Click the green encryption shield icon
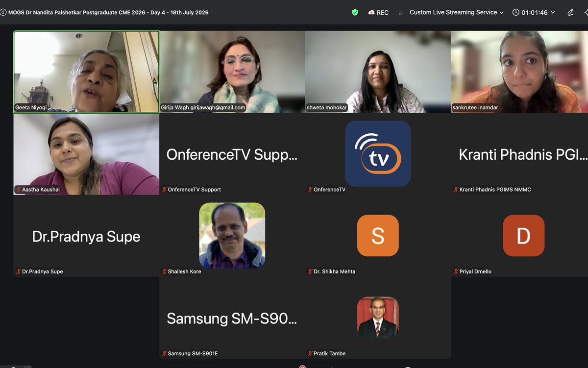Viewport: 588px width, 368px height. [x=355, y=12]
